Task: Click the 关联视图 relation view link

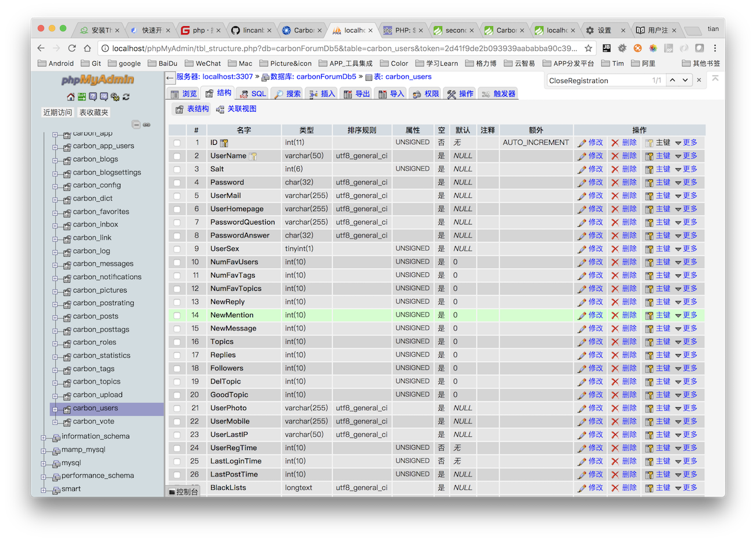Action: point(236,109)
